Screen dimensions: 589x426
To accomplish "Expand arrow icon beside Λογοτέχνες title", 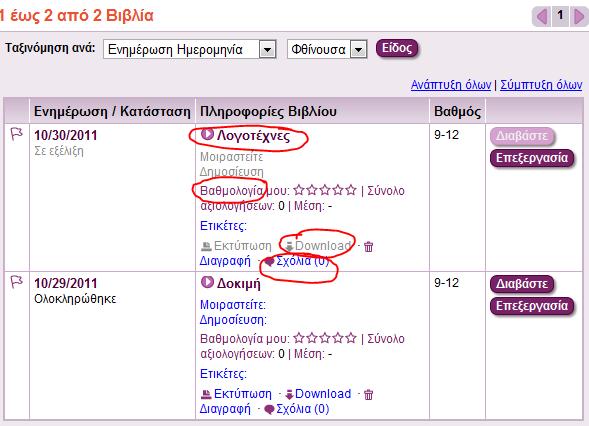I will click(x=207, y=134).
